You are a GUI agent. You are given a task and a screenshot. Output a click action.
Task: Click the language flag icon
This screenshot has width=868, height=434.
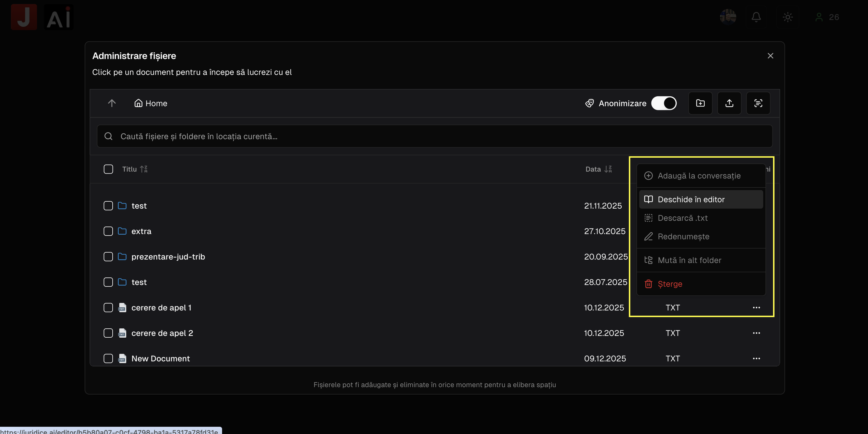click(728, 17)
